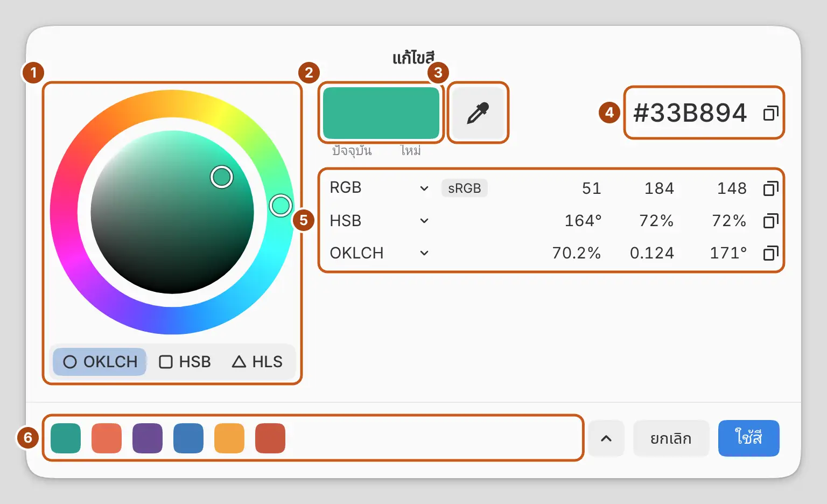The height and width of the screenshot is (504, 827).
Task: Click the ใหม่ label under the preview
Action: pyautogui.click(x=411, y=151)
